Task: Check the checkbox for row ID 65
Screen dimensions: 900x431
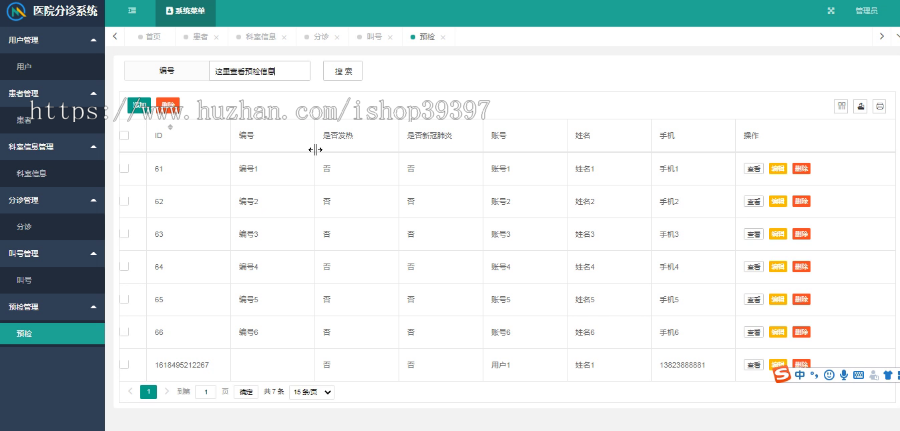Action: tap(124, 299)
